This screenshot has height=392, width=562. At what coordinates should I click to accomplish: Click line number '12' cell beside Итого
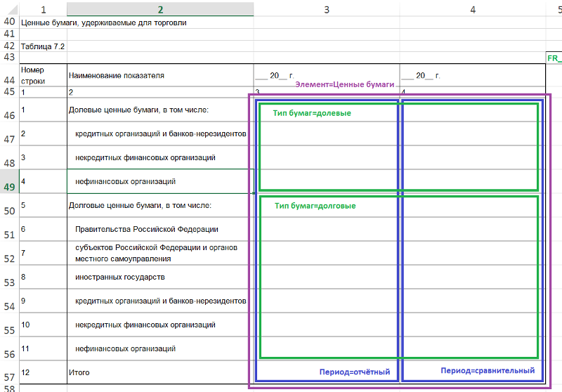(x=43, y=372)
